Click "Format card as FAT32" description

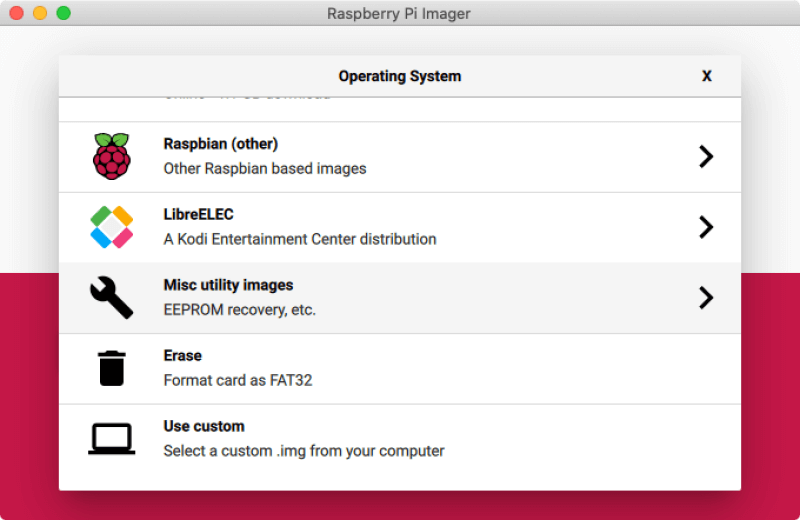(238, 380)
